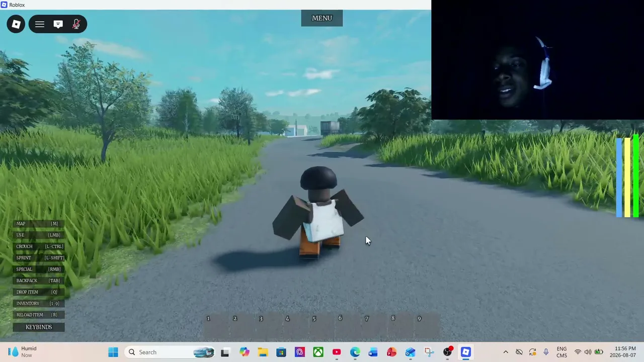Open the Roblox logo menu
Image resolution: width=644 pixels, height=362 pixels.
(16, 24)
